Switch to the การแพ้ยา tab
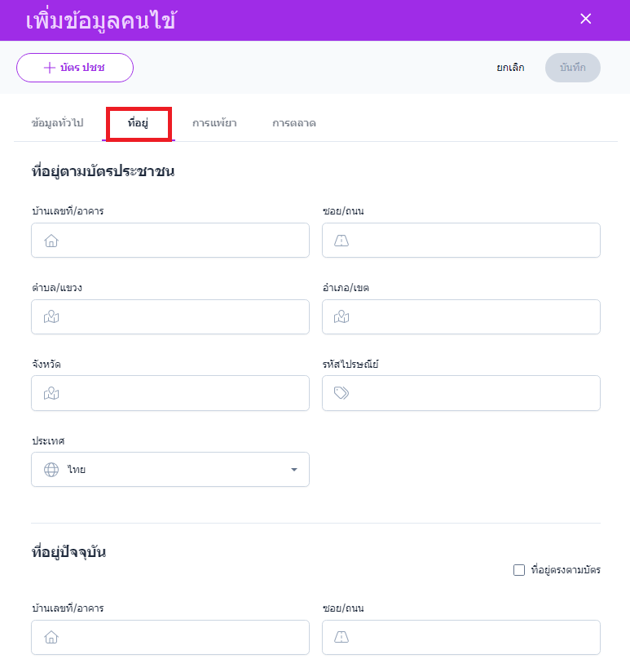 pyautogui.click(x=214, y=123)
